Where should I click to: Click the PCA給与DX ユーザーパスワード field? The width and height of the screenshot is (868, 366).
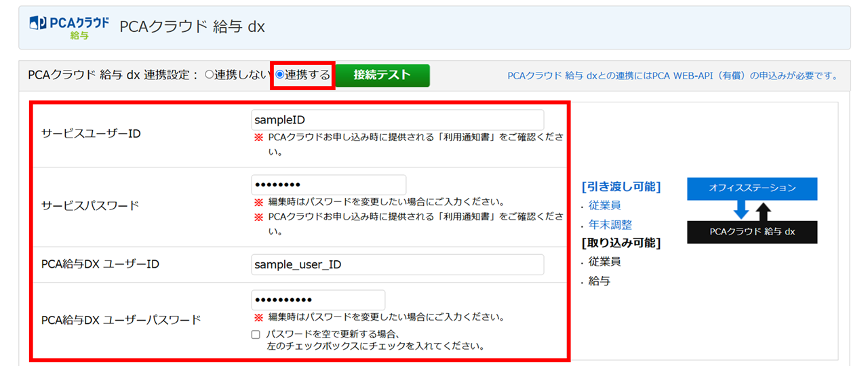pos(318,300)
